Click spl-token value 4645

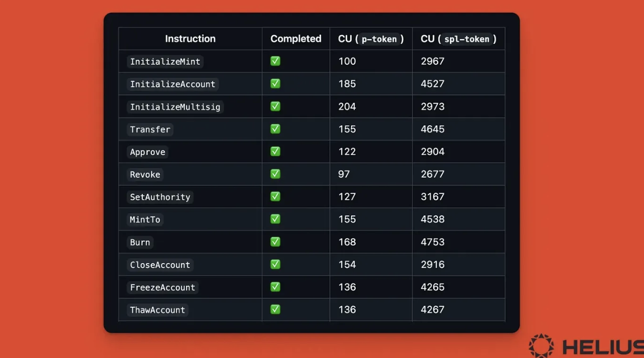click(x=433, y=129)
